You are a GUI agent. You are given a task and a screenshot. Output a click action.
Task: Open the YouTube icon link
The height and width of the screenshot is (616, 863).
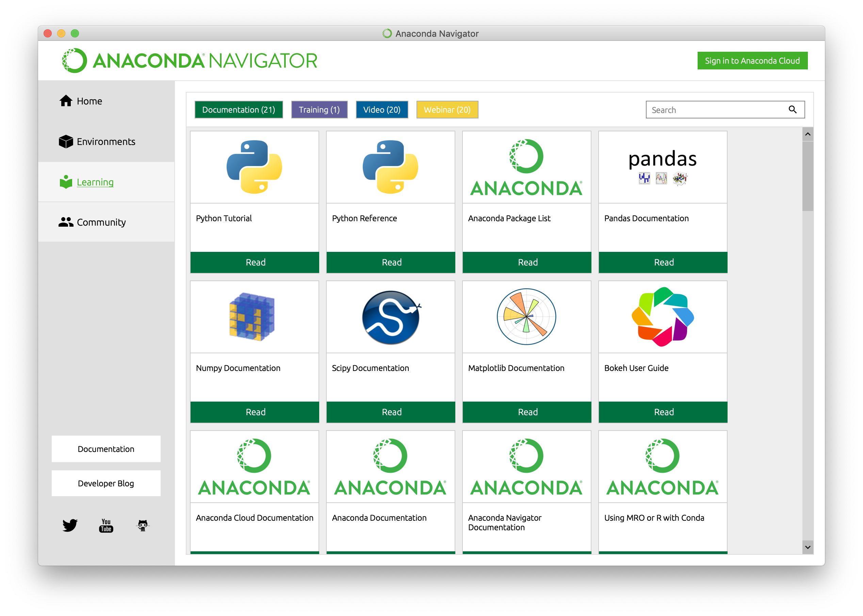106,525
